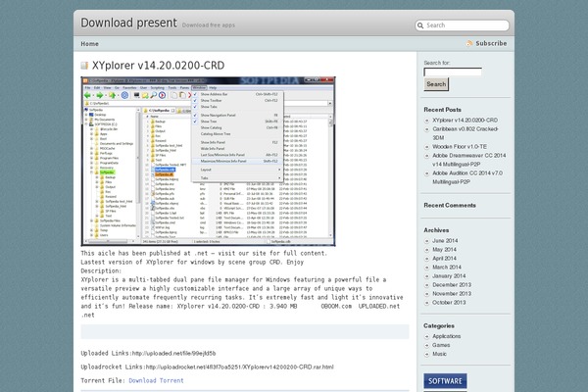Click the 'Archives' sidebar heading

[x=436, y=230]
